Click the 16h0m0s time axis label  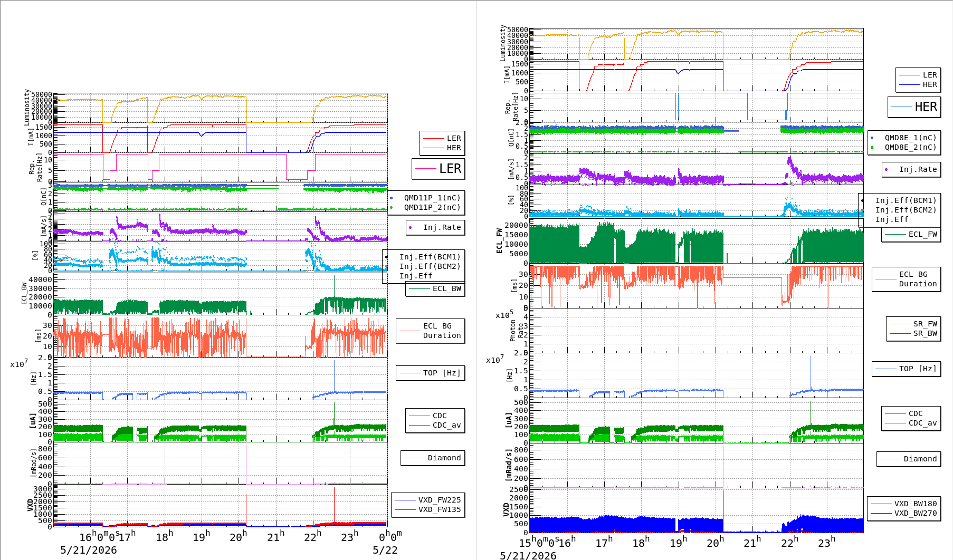(x=100, y=536)
